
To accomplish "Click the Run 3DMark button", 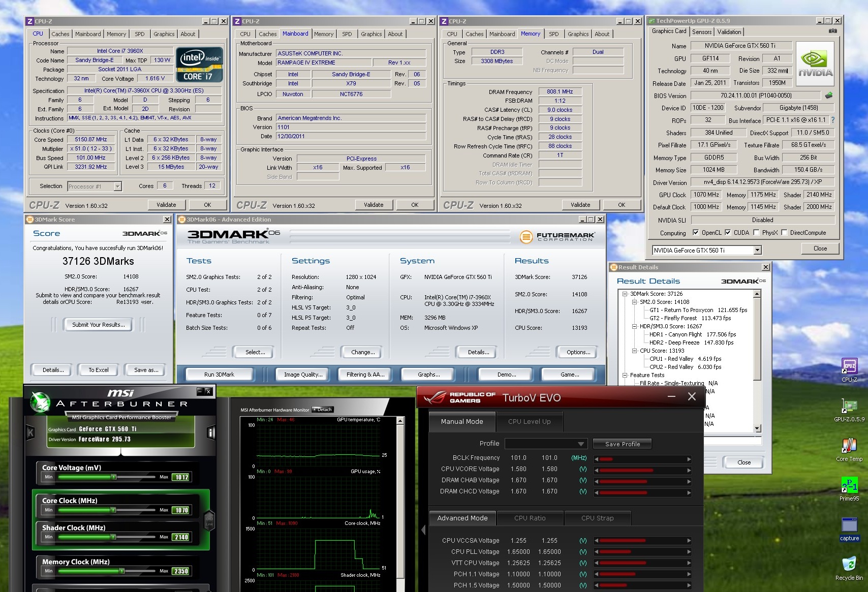I will [219, 375].
